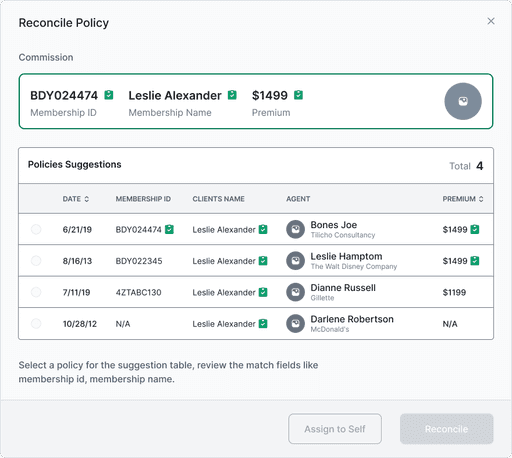Click Leslie Hamptom agent avatar icon
The height and width of the screenshot is (458, 512).
click(295, 261)
